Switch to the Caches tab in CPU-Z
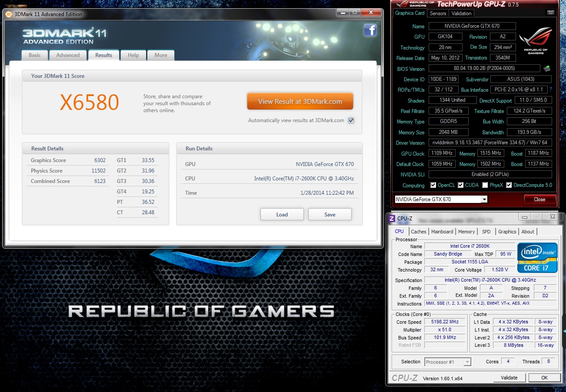The height and width of the screenshot is (392, 566). (x=419, y=232)
